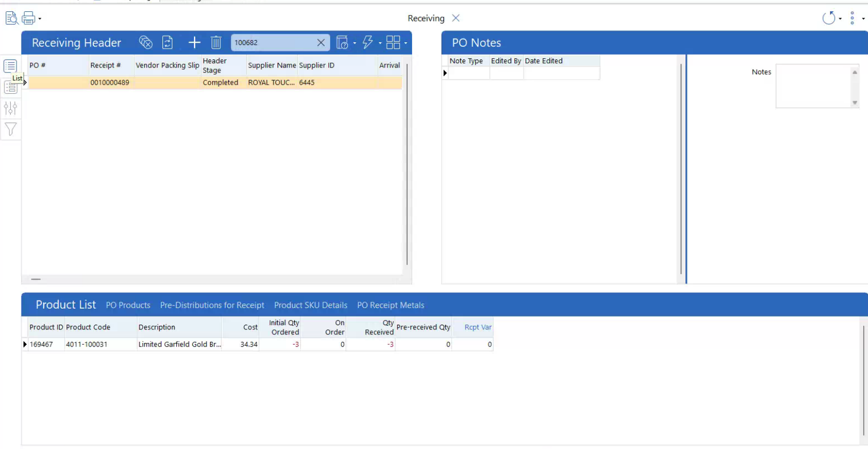Image resolution: width=868 pixels, height=449 pixels.
Task: Click the Receiving Header row indicator arrow
Action: click(x=25, y=83)
